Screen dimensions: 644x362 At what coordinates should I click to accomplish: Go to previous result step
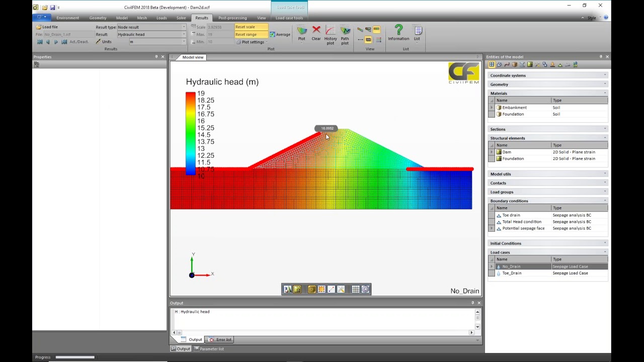(48, 42)
